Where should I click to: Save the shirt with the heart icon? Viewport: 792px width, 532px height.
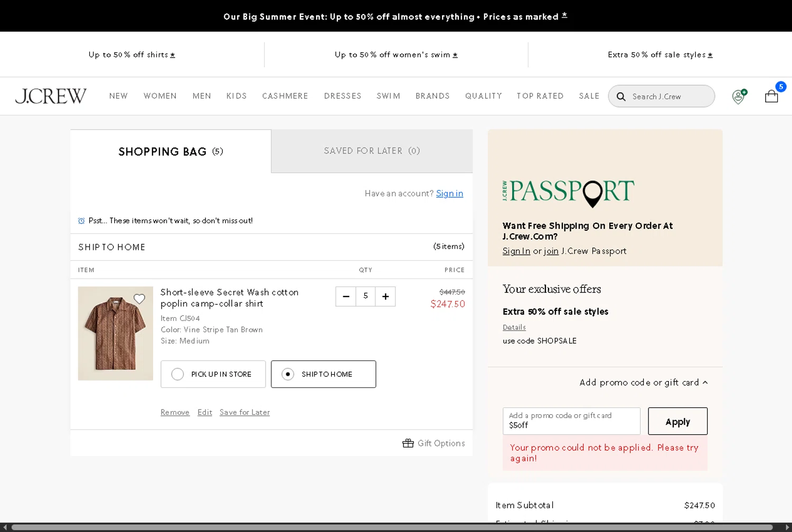[x=139, y=299]
